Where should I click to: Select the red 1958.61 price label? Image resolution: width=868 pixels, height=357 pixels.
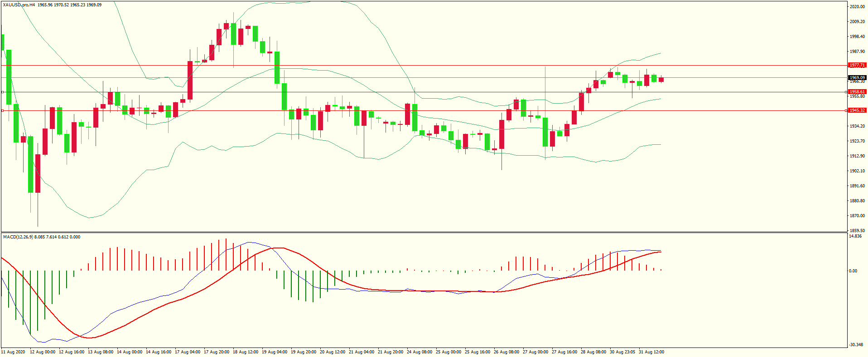[x=857, y=92]
